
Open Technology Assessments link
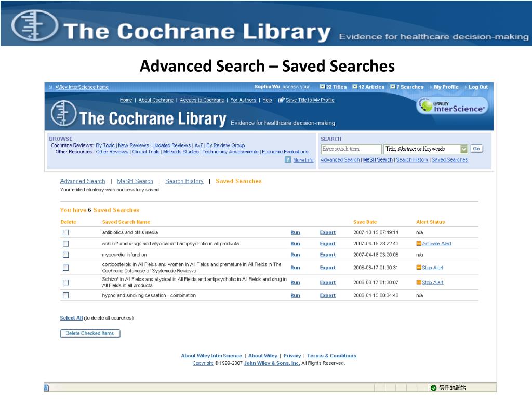click(230, 152)
